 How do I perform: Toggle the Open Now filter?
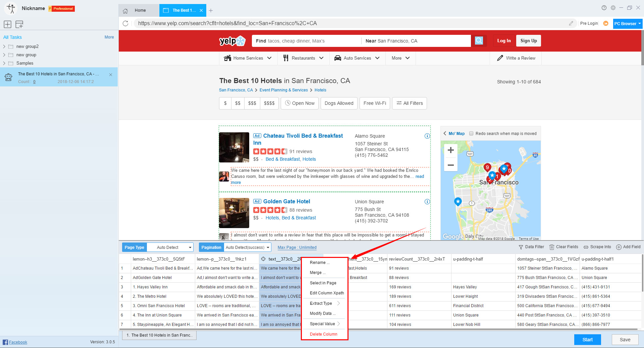pos(300,103)
